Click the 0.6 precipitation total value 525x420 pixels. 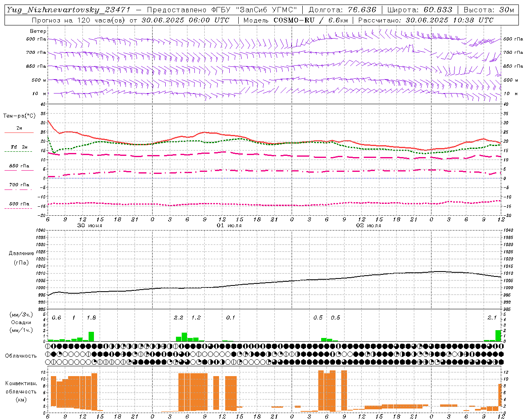click(56, 318)
